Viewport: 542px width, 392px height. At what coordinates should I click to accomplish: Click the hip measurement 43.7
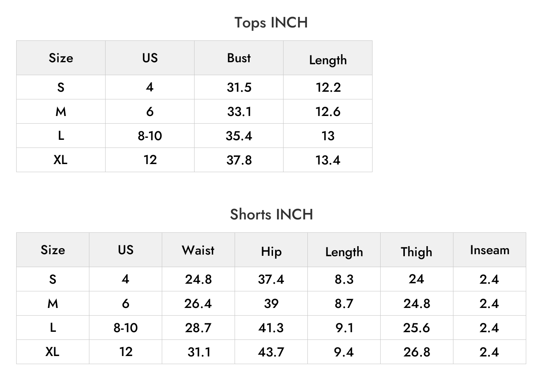pyautogui.click(x=271, y=352)
